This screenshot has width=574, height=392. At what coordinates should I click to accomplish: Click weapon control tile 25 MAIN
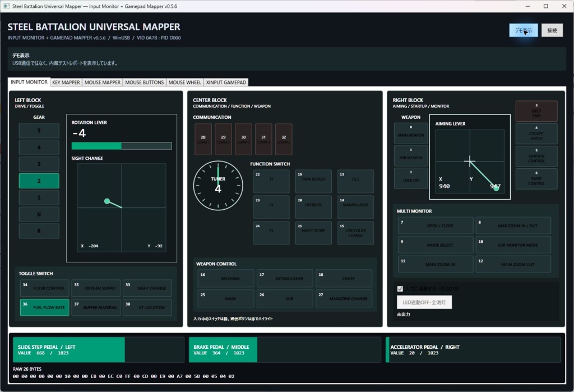click(226, 298)
